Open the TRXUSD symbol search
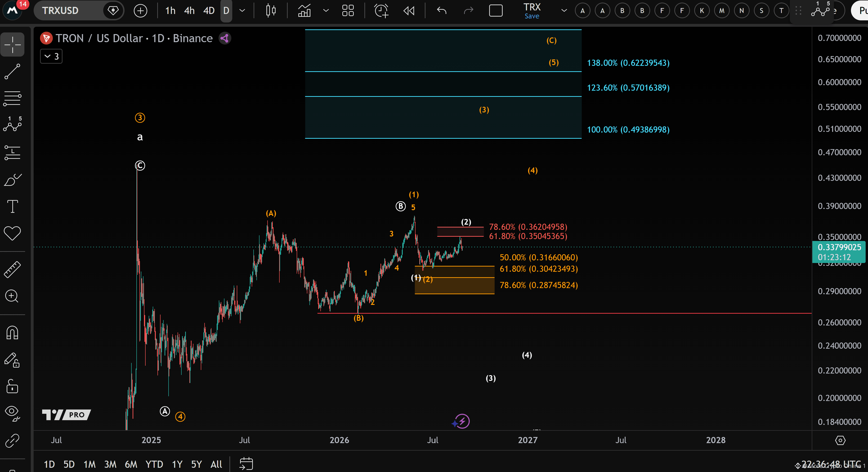Screen dimensions: 868x472 click(60, 10)
